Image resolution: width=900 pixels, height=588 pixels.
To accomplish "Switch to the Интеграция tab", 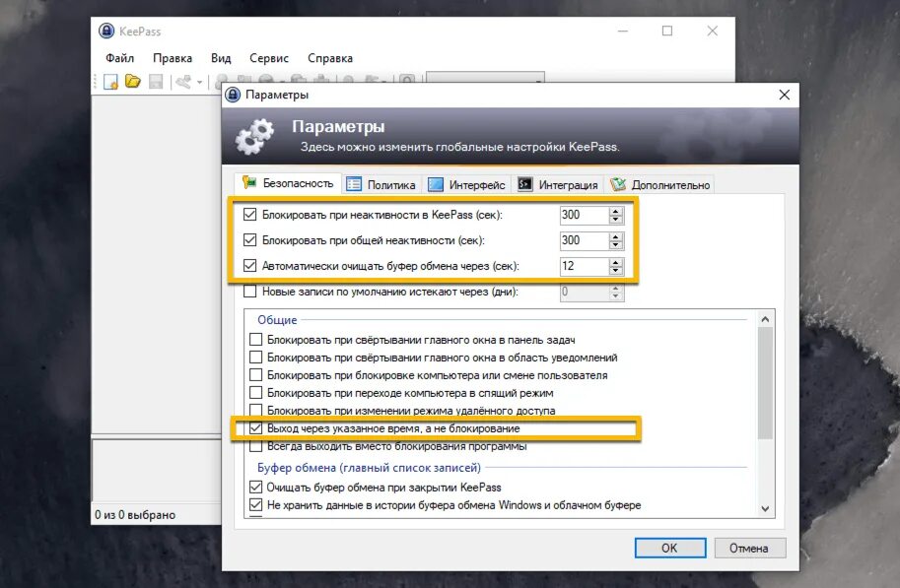I will (558, 185).
